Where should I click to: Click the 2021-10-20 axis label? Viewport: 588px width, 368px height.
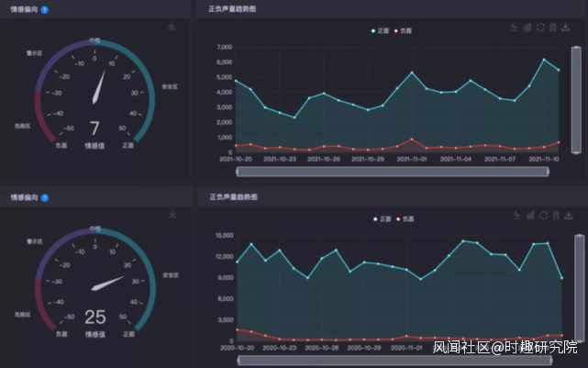pos(236,159)
